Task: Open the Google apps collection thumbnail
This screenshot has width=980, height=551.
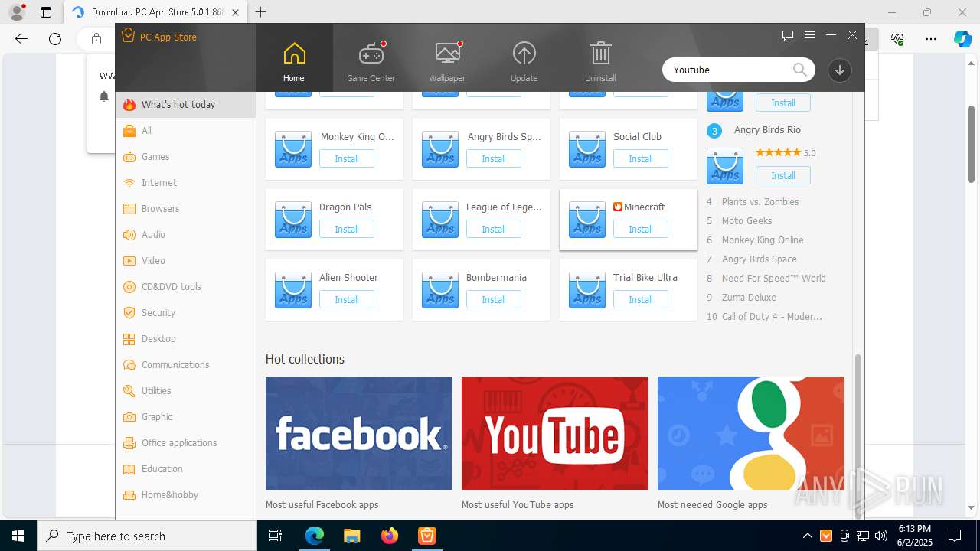Action: pos(751,433)
